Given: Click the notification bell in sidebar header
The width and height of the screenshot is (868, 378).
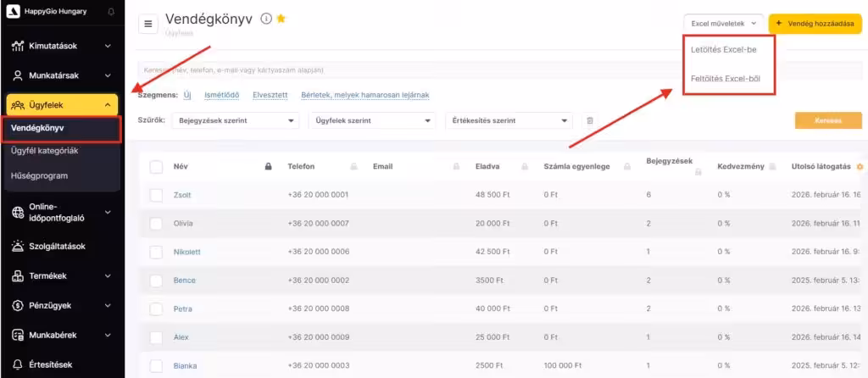Looking at the screenshot, I should coord(112,12).
